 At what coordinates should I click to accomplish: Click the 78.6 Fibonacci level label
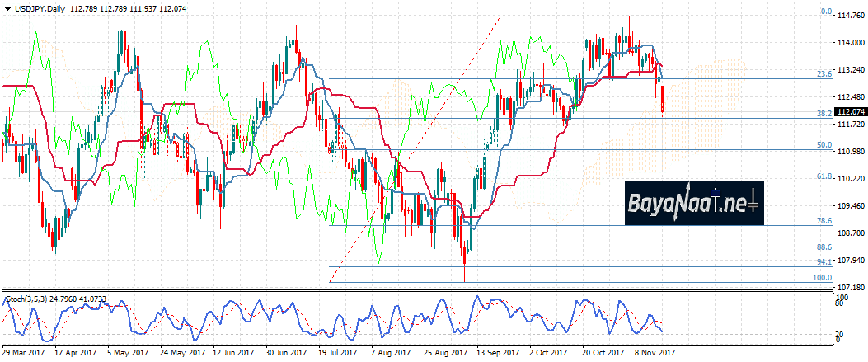[822, 221]
